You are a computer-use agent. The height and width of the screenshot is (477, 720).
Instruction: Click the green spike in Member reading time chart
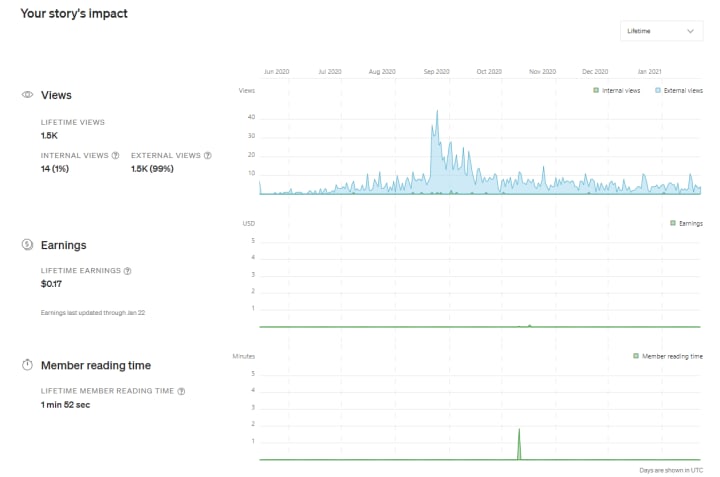coord(519,443)
